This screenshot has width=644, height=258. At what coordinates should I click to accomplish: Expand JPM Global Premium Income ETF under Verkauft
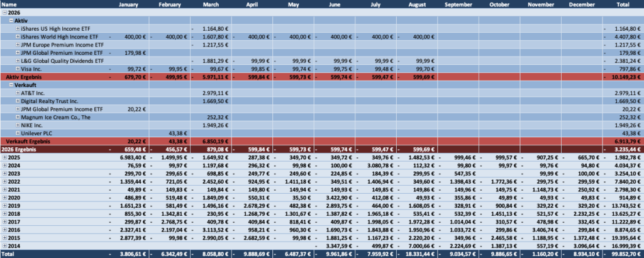tap(18, 109)
